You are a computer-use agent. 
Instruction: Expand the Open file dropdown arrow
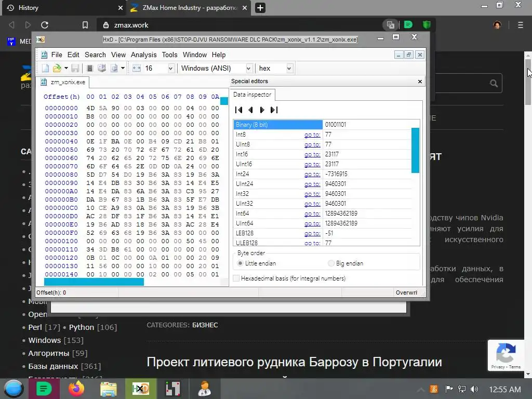(x=66, y=68)
